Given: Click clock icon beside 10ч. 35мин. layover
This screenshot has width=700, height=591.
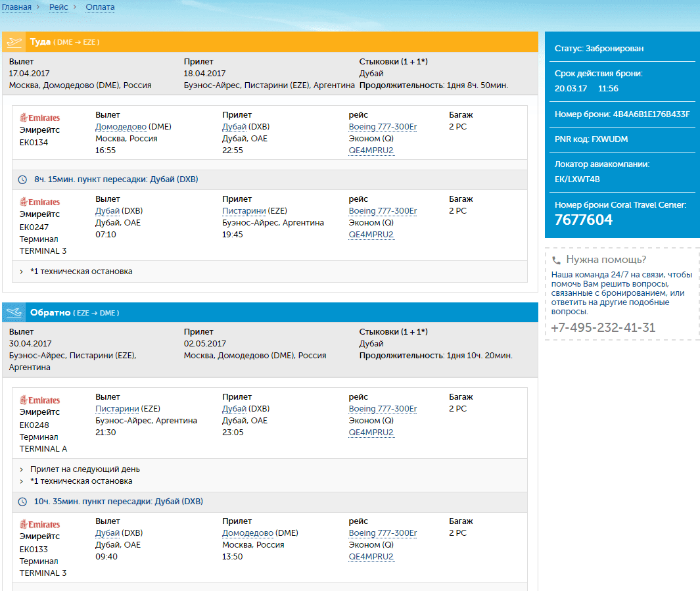Looking at the screenshot, I should point(22,502).
